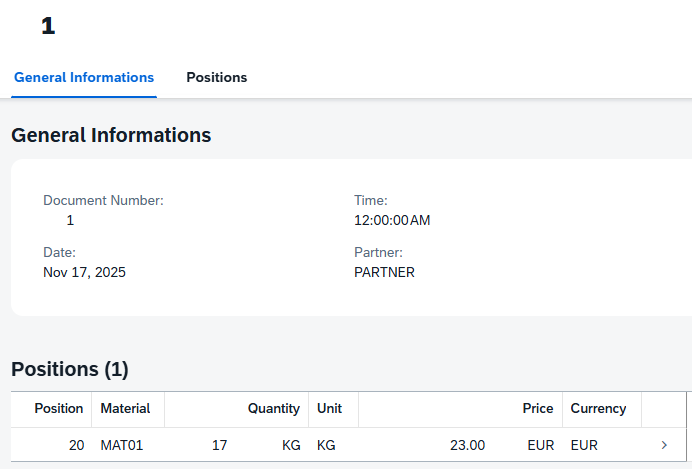Click the General Informations section heading

point(111,135)
